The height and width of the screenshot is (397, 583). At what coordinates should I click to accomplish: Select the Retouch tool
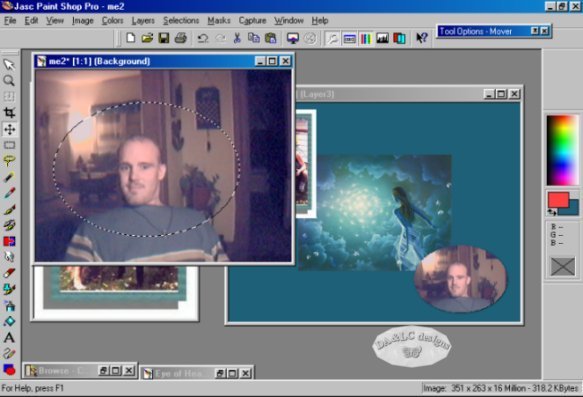pyautogui.click(x=9, y=257)
